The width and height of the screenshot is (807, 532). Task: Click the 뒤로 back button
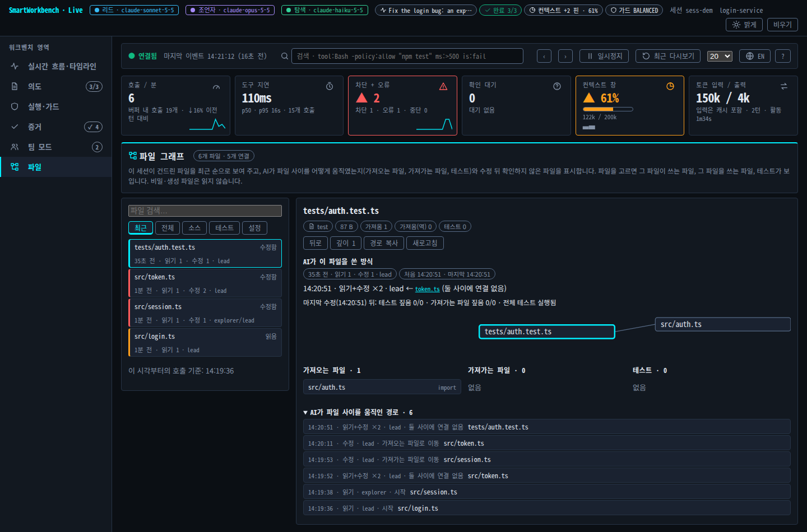click(x=316, y=243)
